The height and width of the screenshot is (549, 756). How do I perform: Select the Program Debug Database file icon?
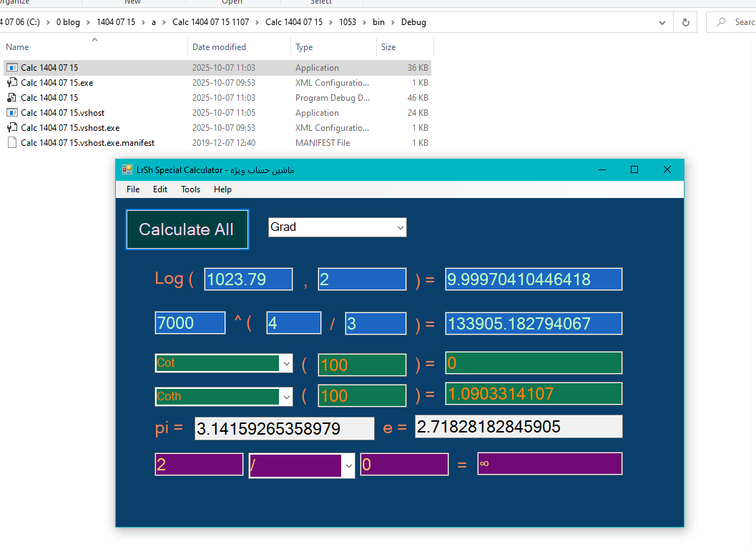point(12,98)
